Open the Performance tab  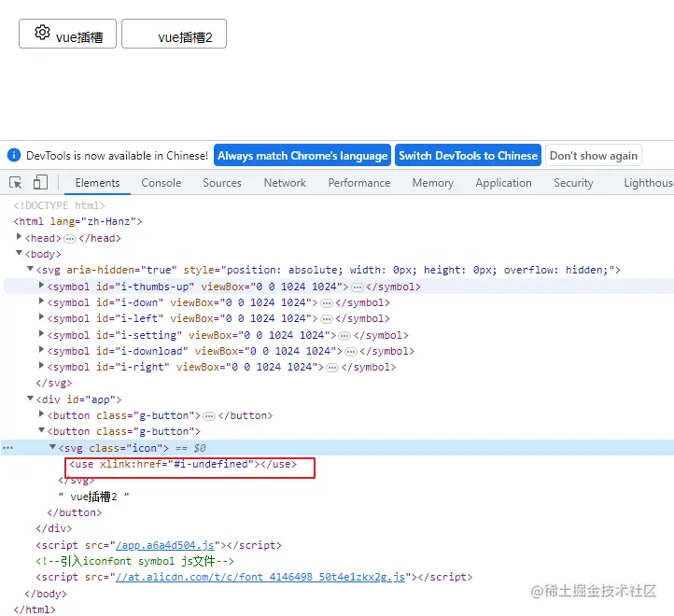pos(359,183)
